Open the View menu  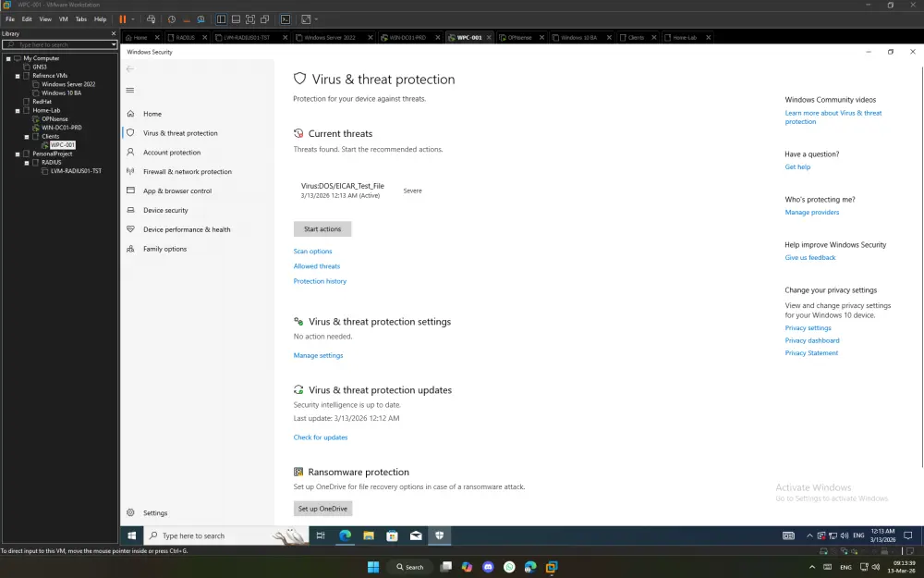45,18
